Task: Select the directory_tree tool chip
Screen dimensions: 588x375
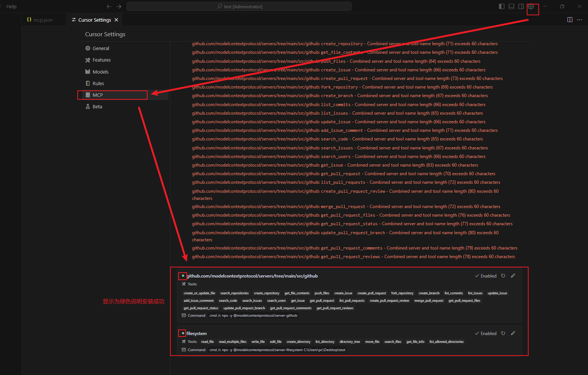Action: click(x=350, y=342)
